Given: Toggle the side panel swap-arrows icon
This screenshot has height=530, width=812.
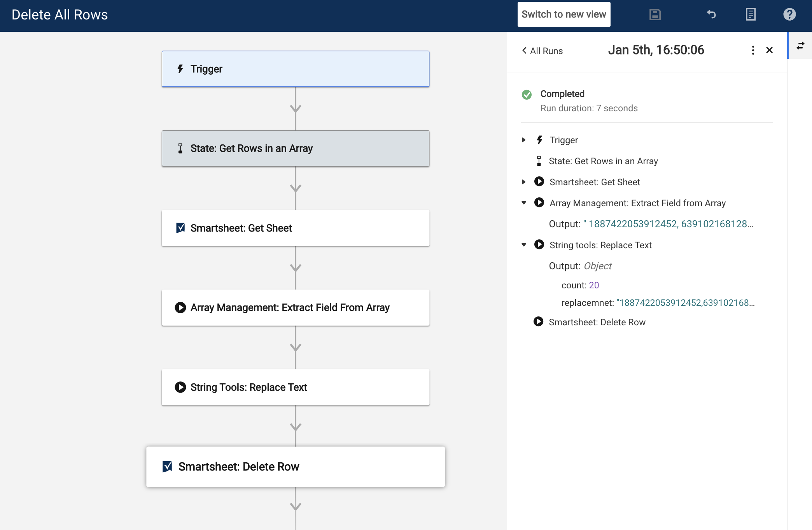Looking at the screenshot, I should (800, 46).
